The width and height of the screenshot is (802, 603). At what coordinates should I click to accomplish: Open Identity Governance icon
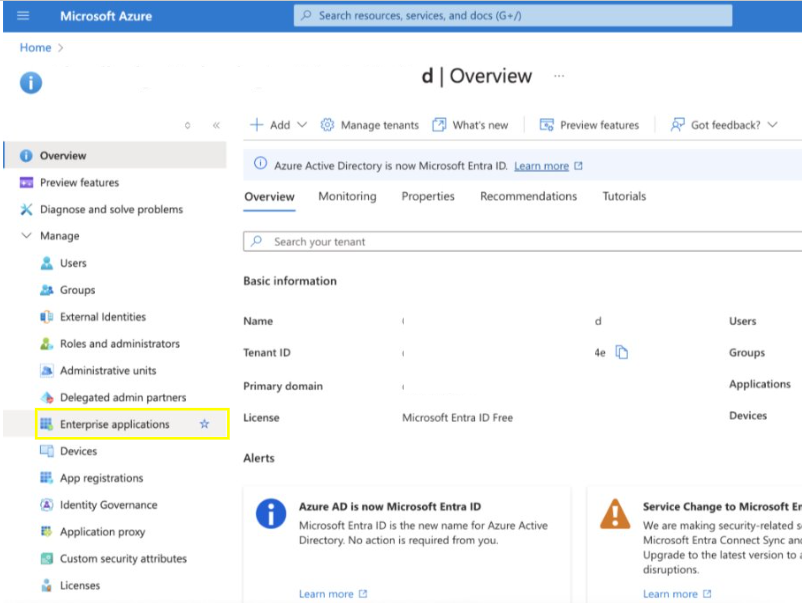(47, 505)
